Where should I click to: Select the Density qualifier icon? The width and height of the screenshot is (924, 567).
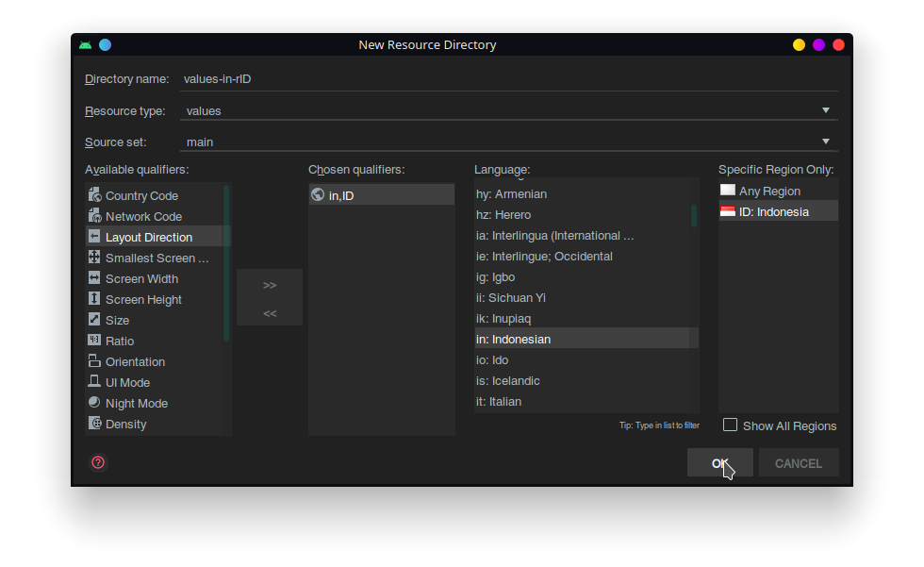[x=94, y=423]
